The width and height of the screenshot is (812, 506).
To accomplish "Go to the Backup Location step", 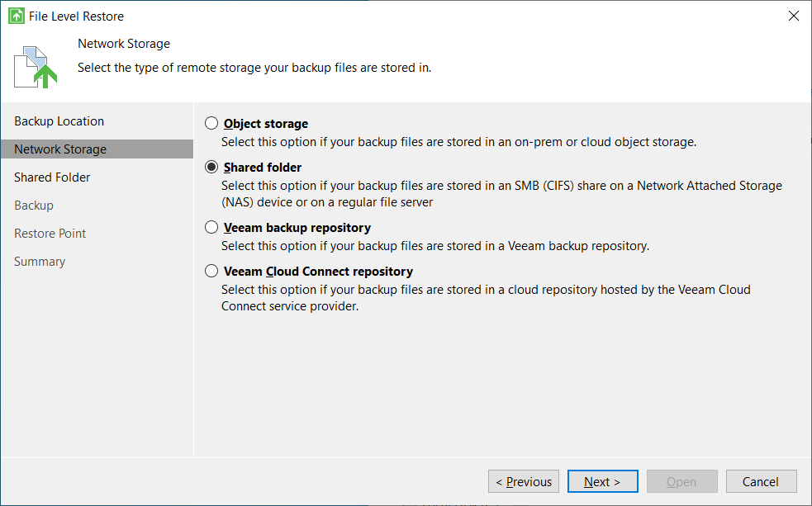I will pyautogui.click(x=59, y=121).
